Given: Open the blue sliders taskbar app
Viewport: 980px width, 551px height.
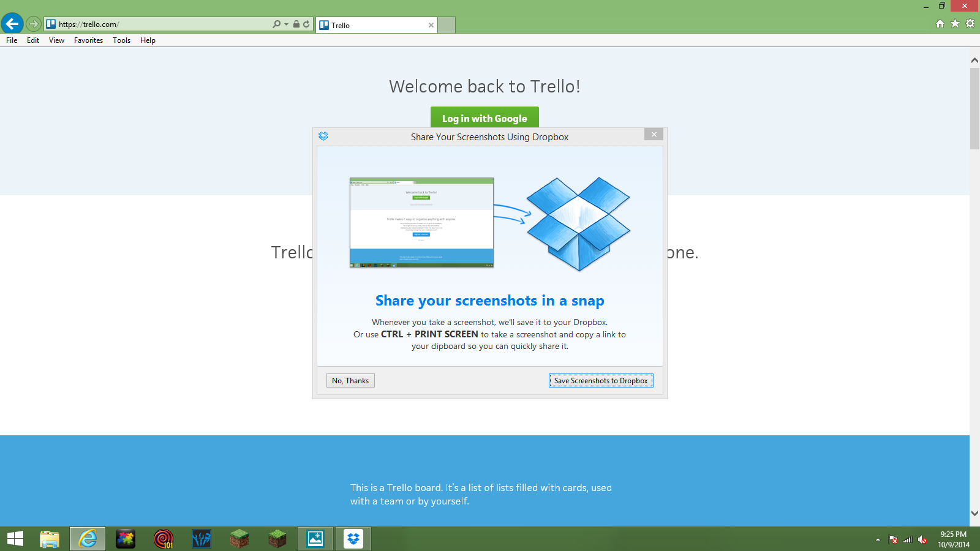Looking at the screenshot, I should [x=202, y=539].
